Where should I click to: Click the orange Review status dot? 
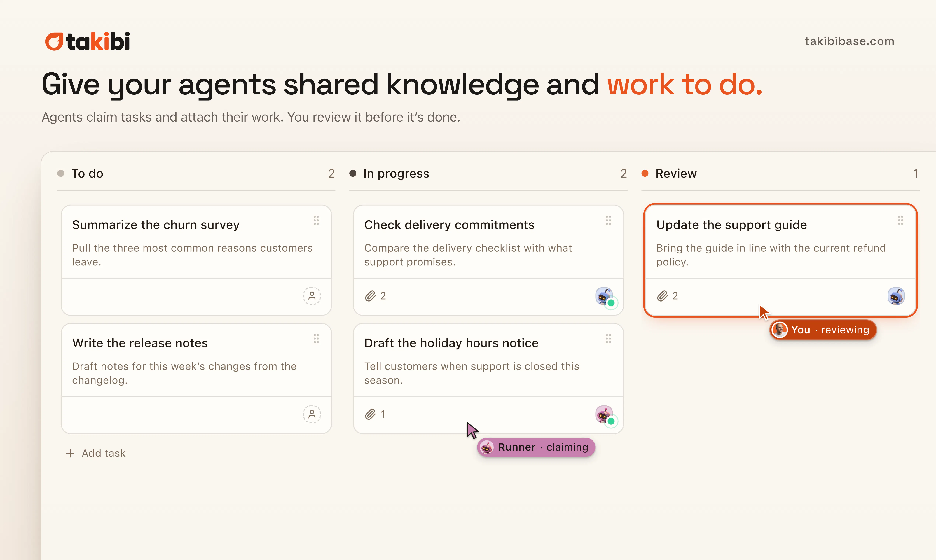tap(645, 173)
